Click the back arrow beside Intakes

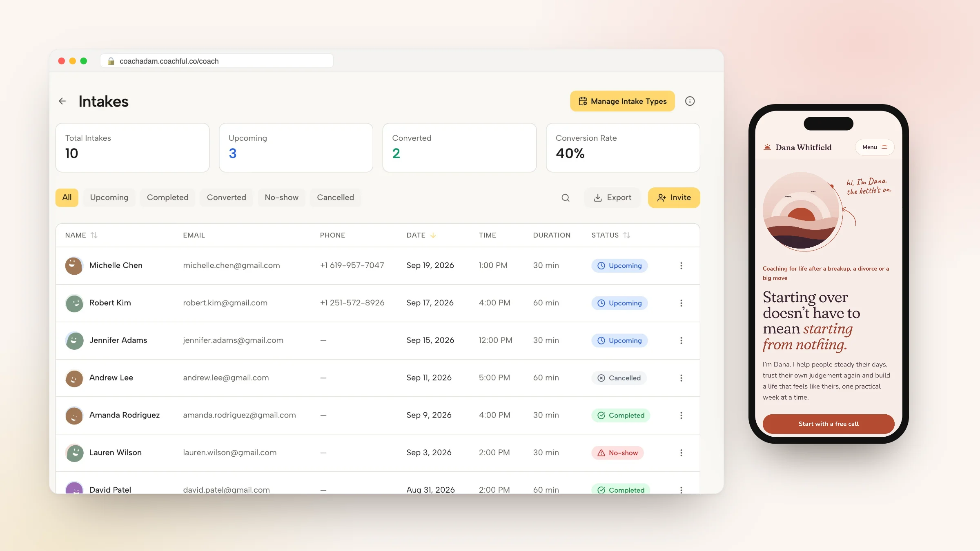pos(62,101)
